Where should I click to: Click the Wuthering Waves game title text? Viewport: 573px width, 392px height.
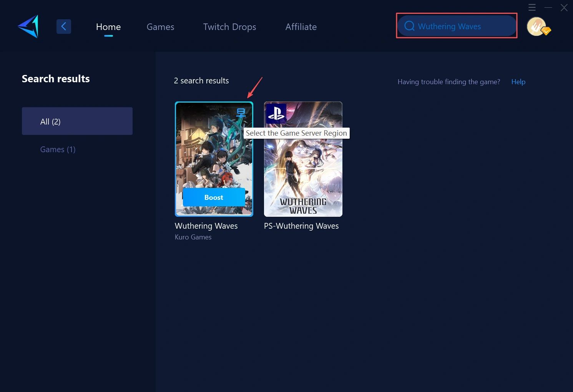(206, 226)
